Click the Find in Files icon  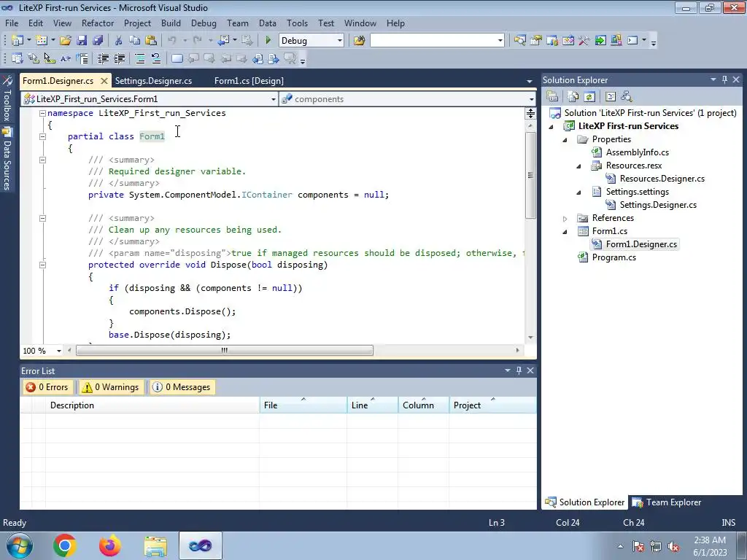(x=359, y=41)
